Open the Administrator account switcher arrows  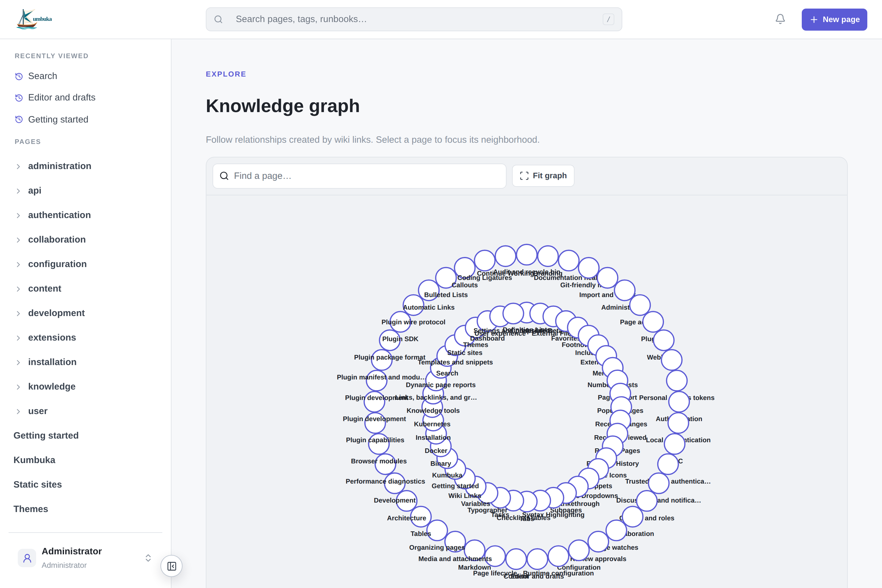pos(148,558)
